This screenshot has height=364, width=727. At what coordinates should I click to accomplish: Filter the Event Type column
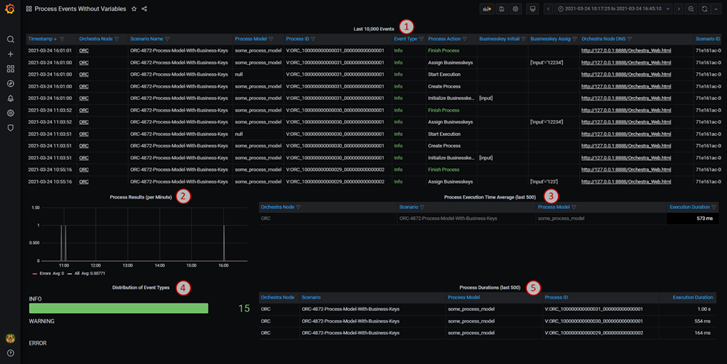(x=421, y=39)
